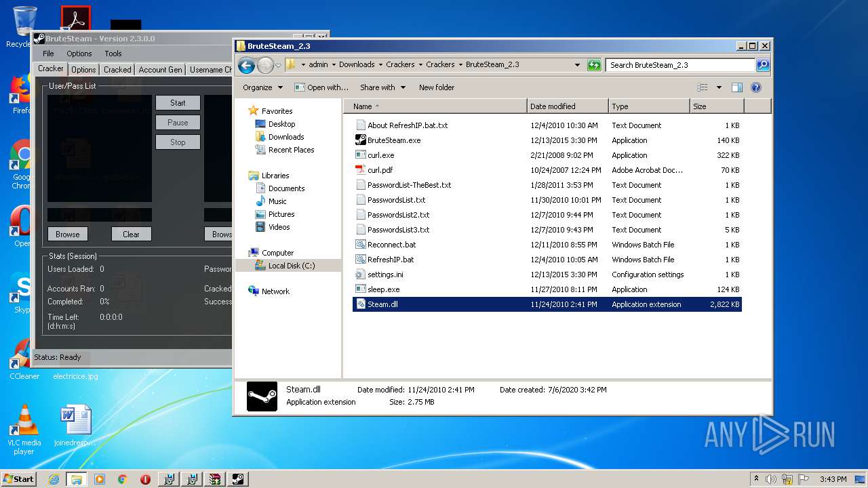Switch to Account Gen tab
The width and height of the screenshot is (868, 488).
160,70
